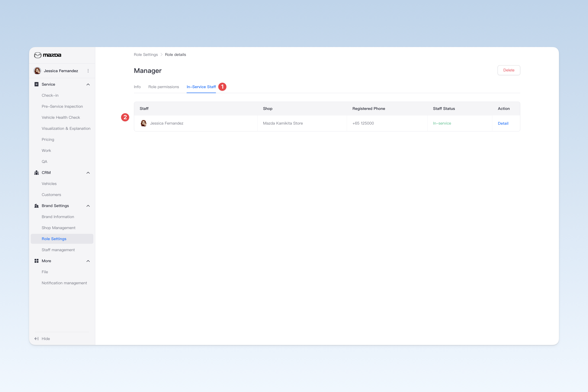
Task: Open the user options three-dot menu
Action: point(88,71)
